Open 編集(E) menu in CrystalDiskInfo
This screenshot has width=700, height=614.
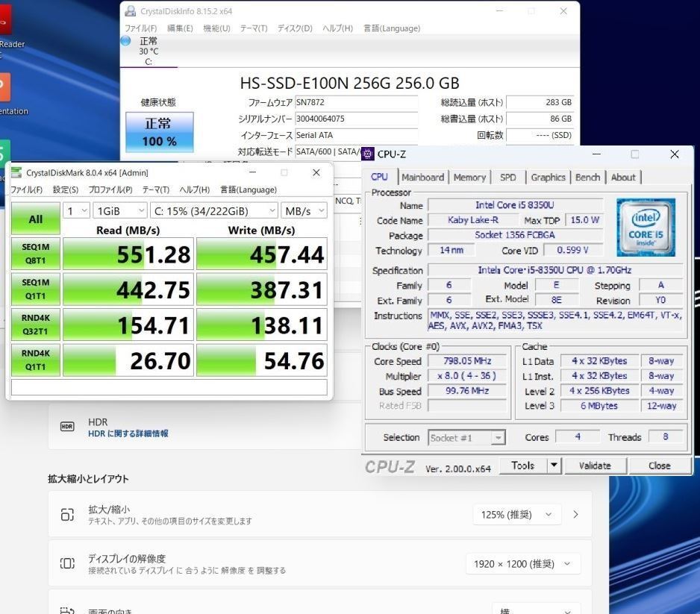180,28
